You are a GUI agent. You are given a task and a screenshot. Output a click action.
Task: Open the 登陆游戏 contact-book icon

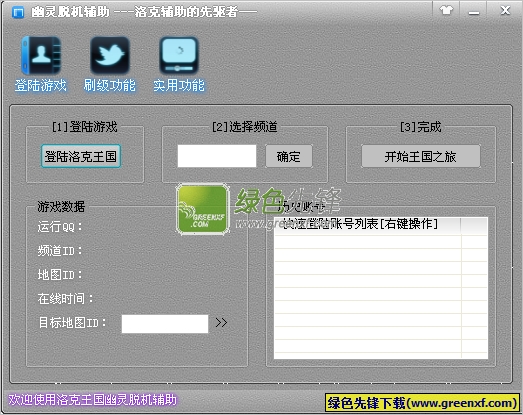tap(41, 55)
